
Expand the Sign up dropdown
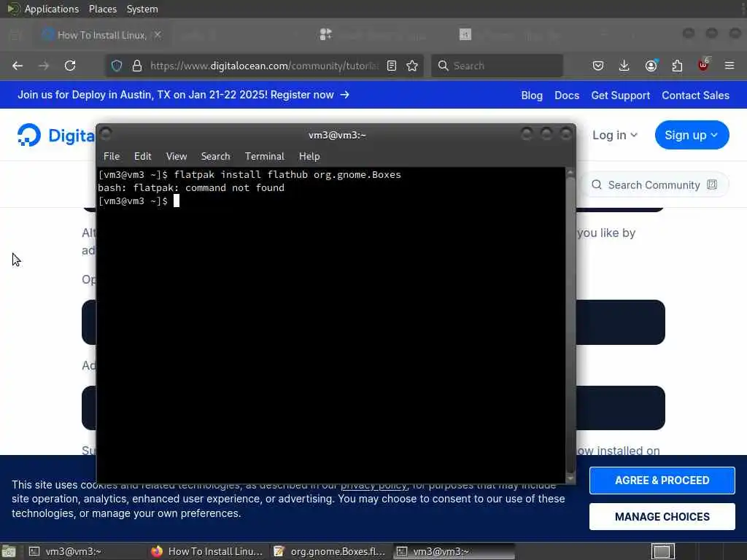pyautogui.click(x=692, y=135)
